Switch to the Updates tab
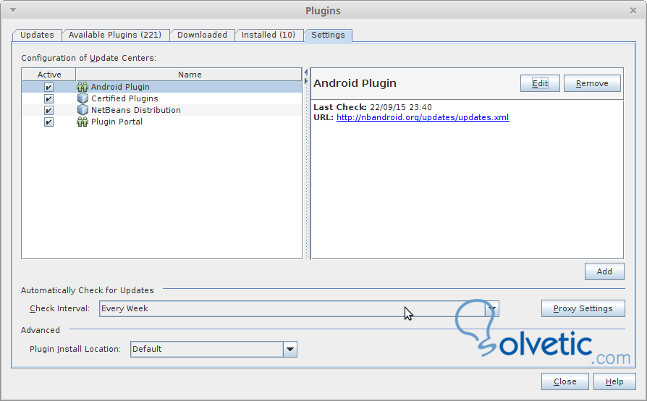 37,35
